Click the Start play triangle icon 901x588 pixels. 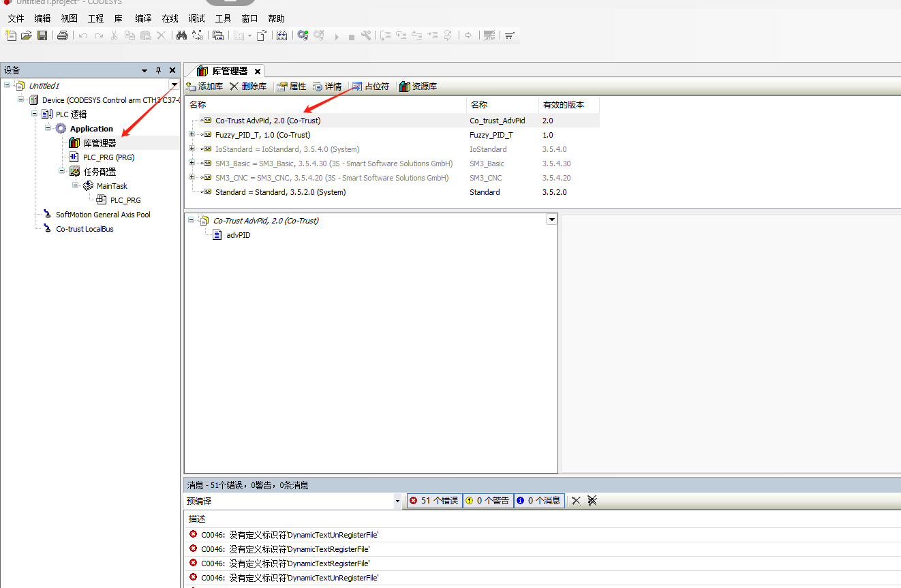pos(337,36)
